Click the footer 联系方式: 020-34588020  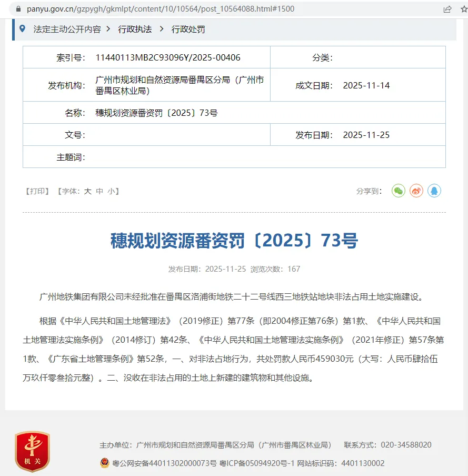point(387,445)
